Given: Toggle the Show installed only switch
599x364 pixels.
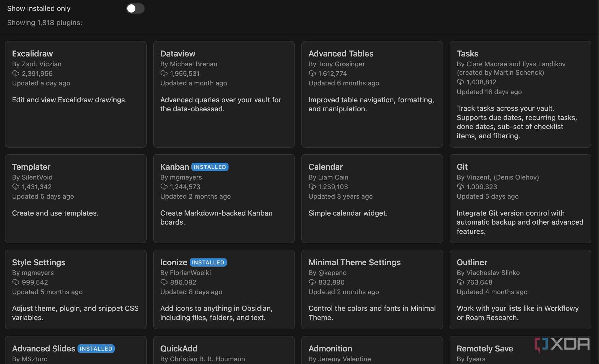Looking at the screenshot, I should point(135,8).
